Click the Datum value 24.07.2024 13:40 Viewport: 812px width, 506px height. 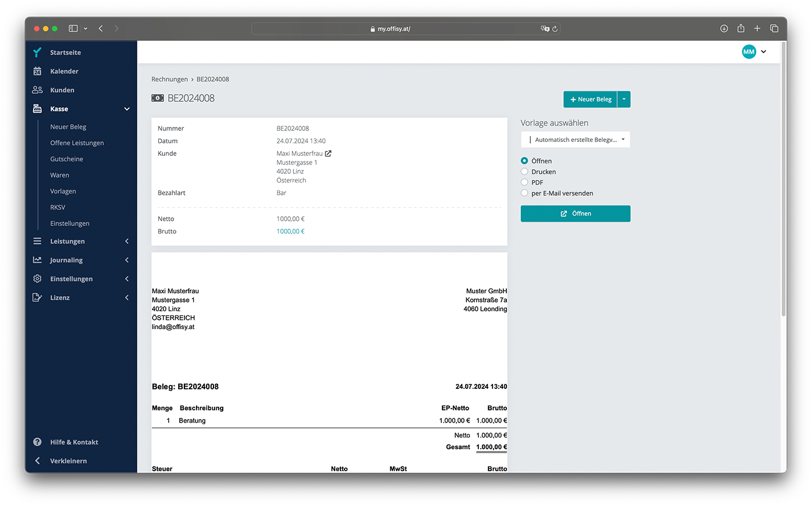301,141
